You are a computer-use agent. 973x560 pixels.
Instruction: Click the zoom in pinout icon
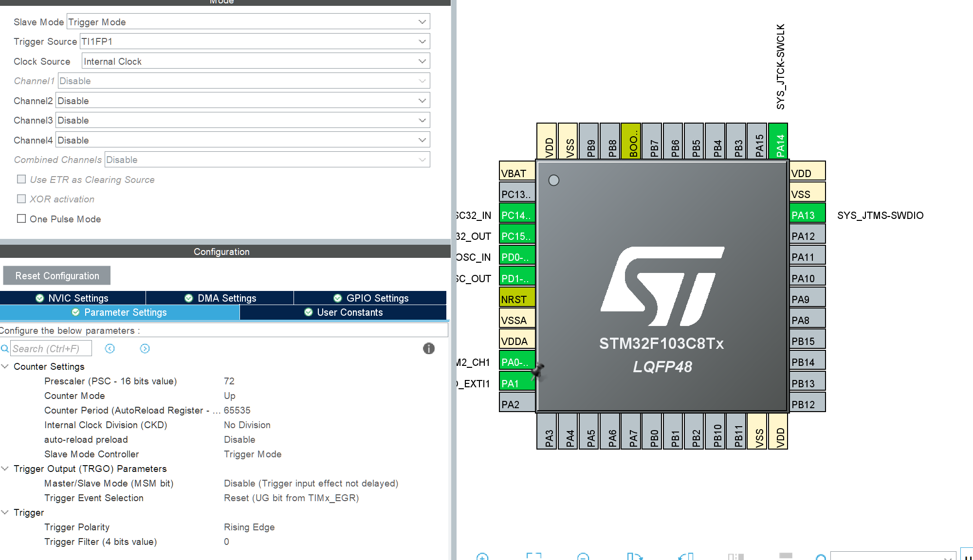pyautogui.click(x=482, y=557)
